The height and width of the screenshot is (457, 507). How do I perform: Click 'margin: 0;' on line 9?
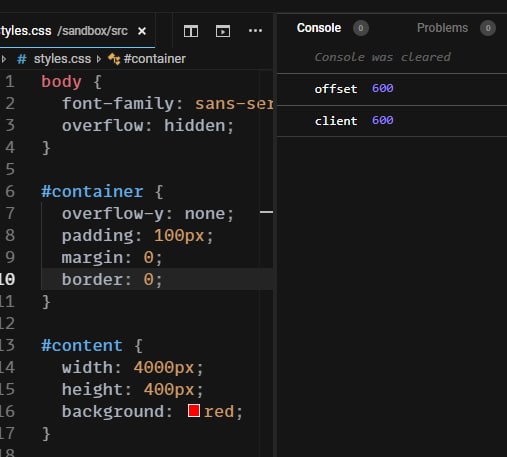click(x=112, y=258)
